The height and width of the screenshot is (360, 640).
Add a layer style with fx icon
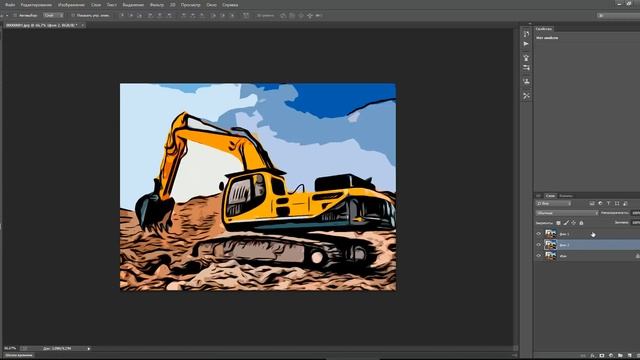(593, 356)
